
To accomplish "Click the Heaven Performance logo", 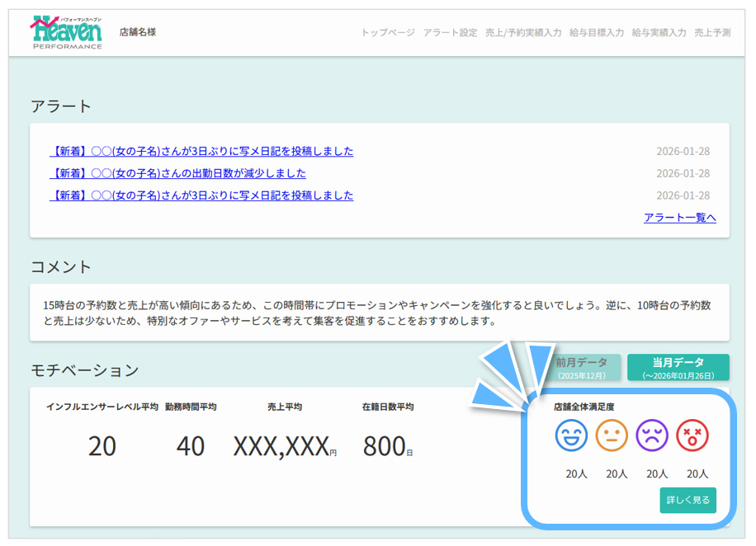I will coord(66,33).
